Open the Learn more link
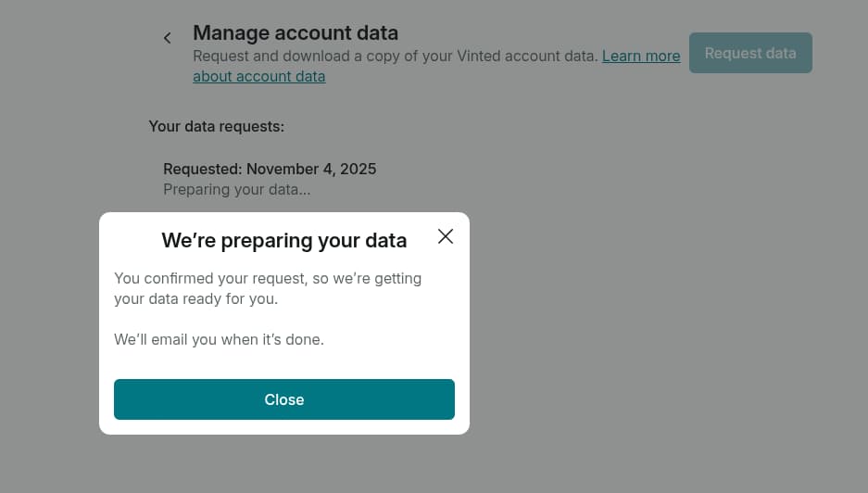 tap(641, 56)
